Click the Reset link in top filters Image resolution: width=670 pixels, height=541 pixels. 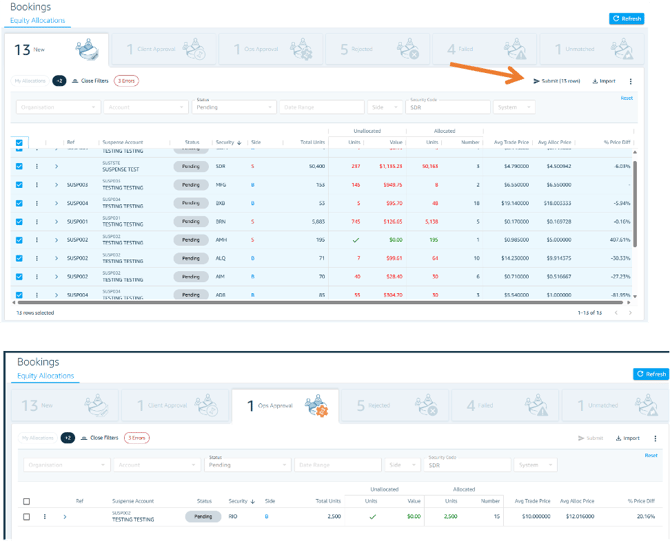point(626,98)
